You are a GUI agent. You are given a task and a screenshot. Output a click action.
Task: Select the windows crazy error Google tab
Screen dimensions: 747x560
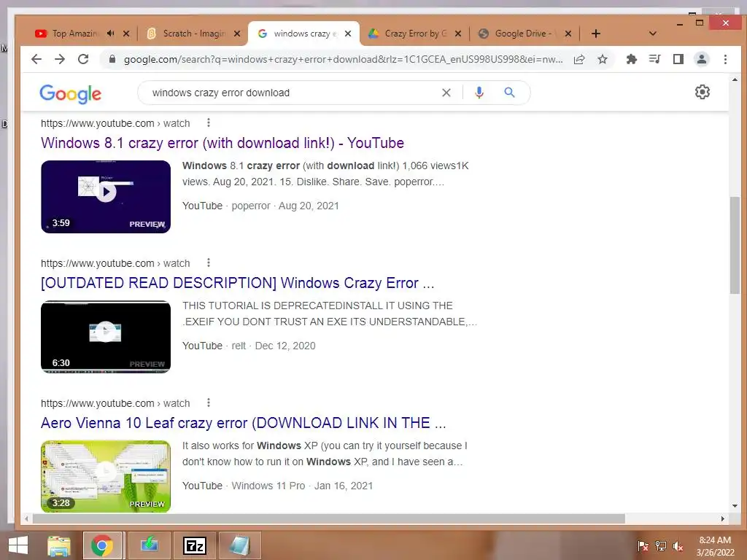[x=304, y=34]
